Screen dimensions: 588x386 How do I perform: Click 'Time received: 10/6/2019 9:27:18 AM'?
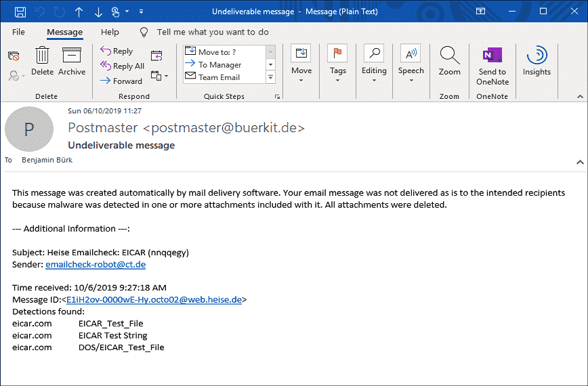pyautogui.click(x=89, y=288)
